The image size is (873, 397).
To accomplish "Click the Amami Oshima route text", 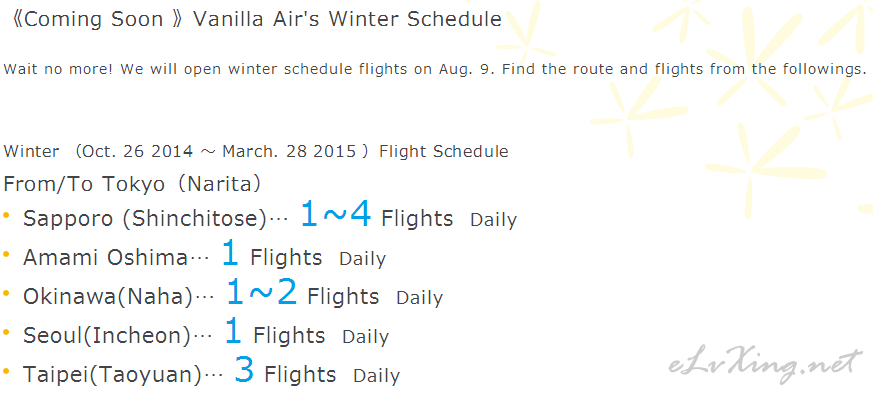I will [x=105, y=257].
